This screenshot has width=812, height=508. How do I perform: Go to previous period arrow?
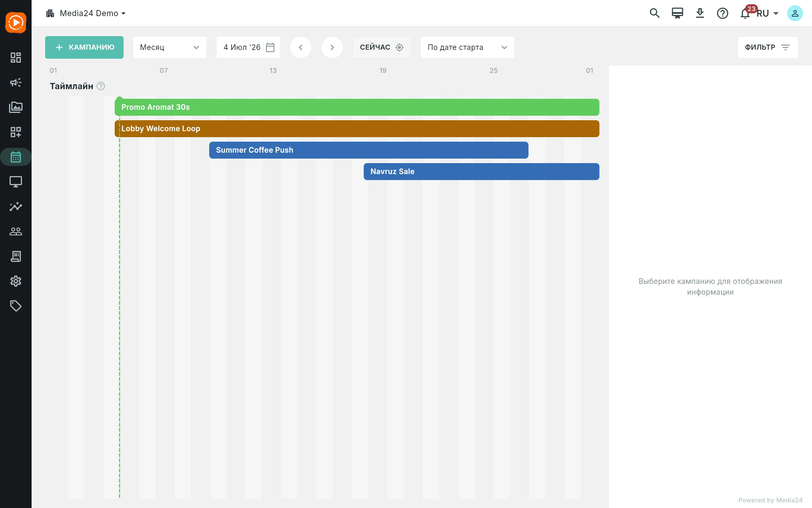(301, 47)
